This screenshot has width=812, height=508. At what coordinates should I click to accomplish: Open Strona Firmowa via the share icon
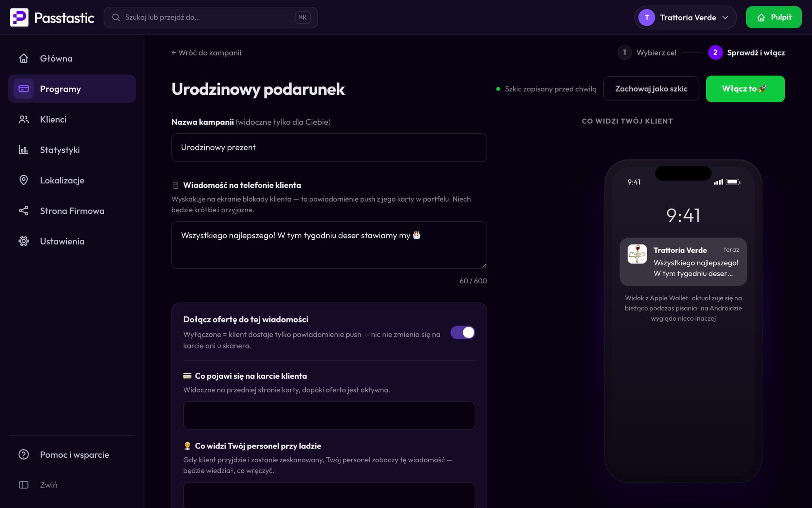coord(24,211)
